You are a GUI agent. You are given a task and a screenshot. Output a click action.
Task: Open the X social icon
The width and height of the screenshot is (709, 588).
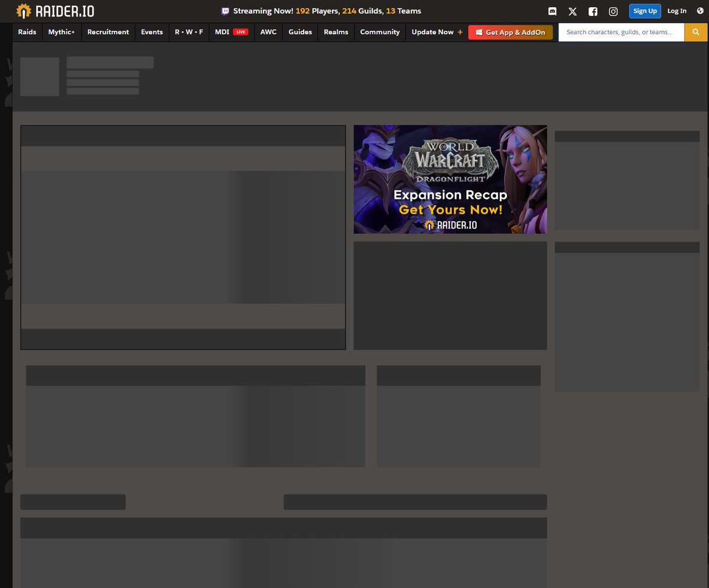(x=573, y=11)
